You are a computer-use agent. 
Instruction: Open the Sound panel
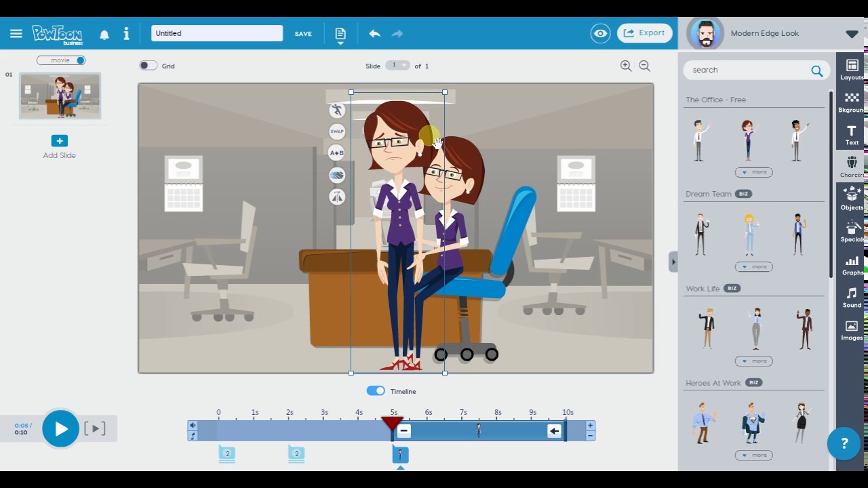(852, 297)
